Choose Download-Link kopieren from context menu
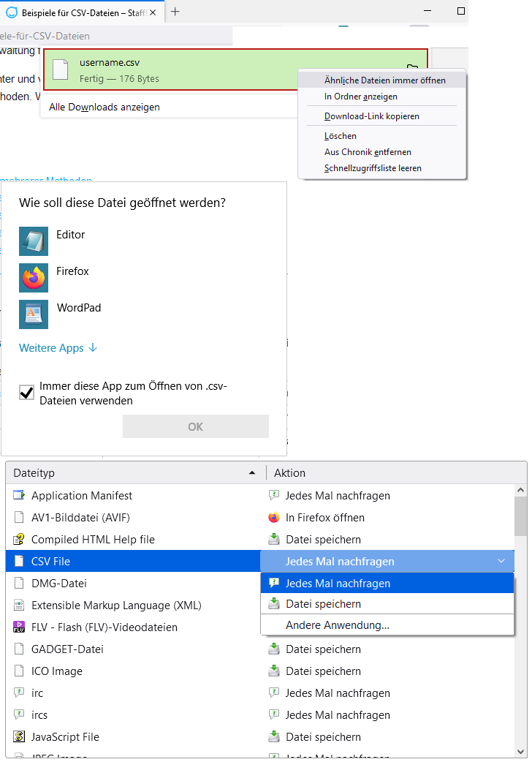 click(x=372, y=116)
